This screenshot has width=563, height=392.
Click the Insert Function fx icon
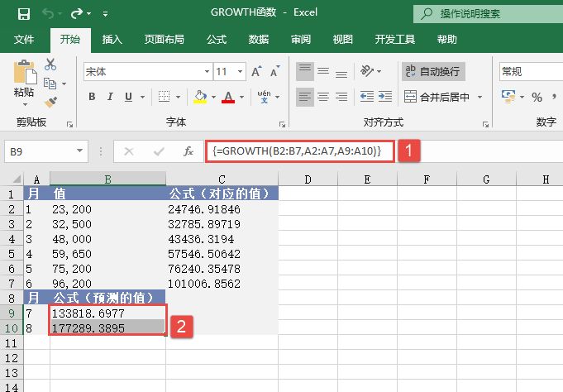point(188,151)
